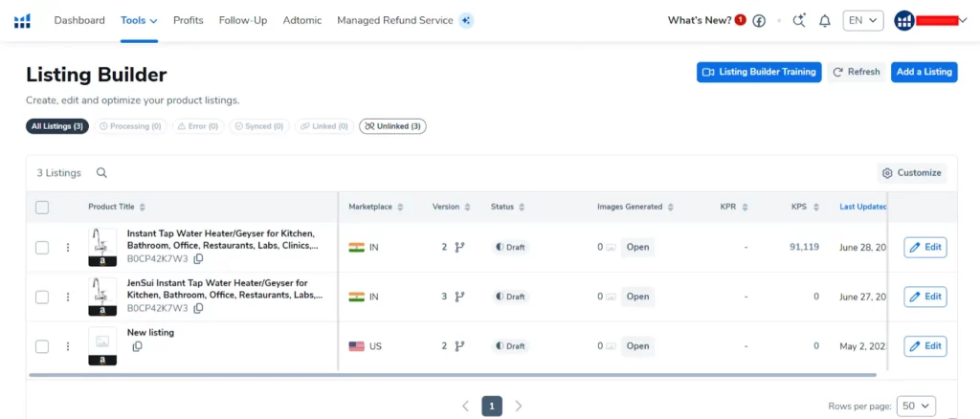Click the Helium 10 logo
This screenshot has height=419, width=980.
[22, 21]
